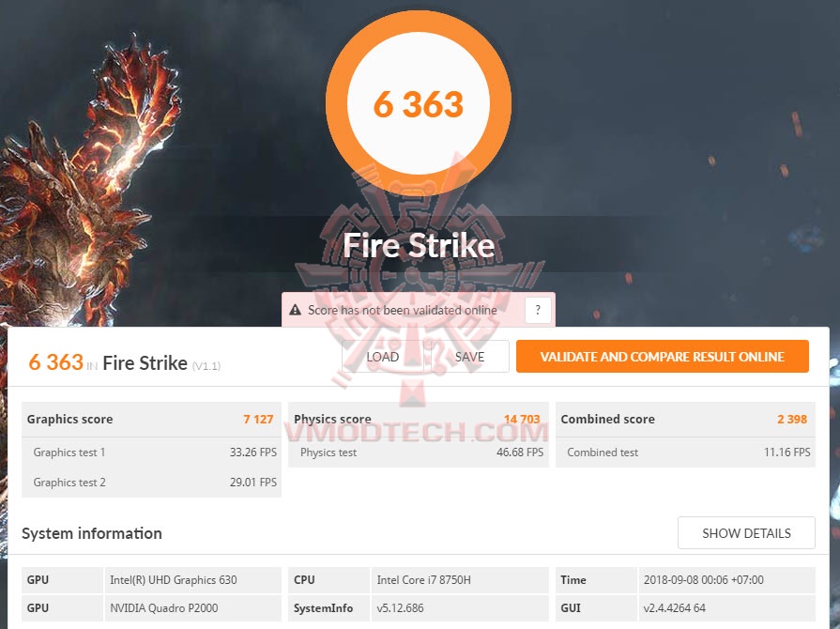
Task: Select the Combined score header
Action: coord(685,419)
